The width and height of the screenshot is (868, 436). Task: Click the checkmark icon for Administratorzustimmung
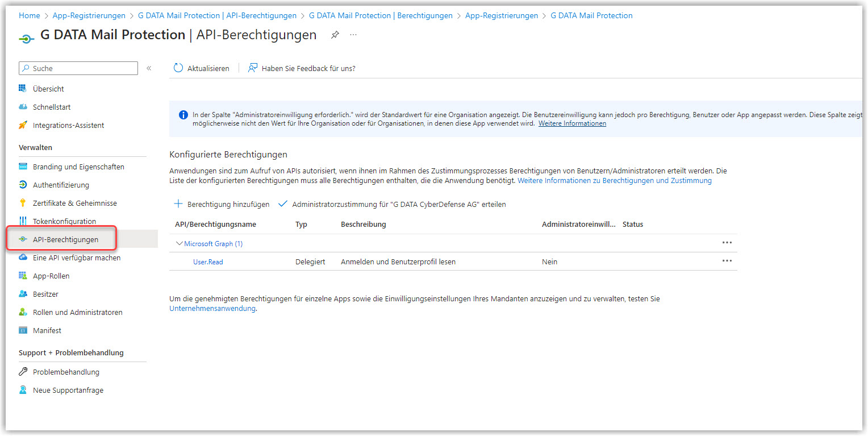click(x=282, y=204)
